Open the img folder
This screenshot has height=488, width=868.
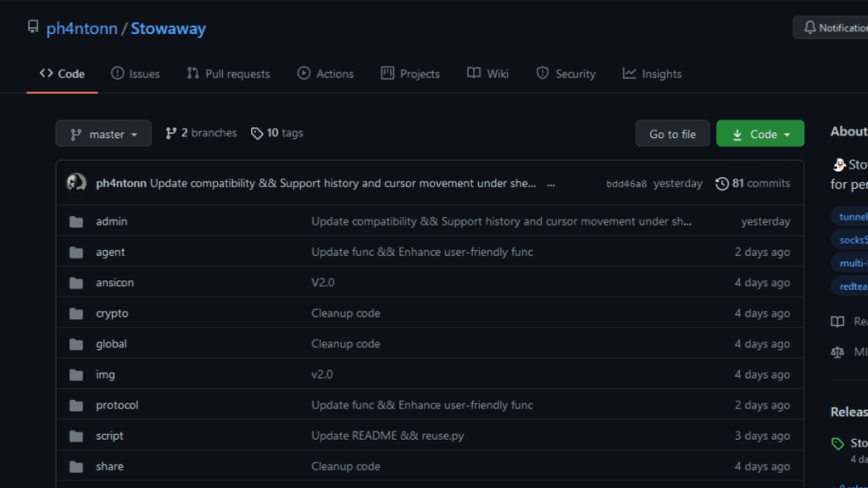click(x=105, y=374)
